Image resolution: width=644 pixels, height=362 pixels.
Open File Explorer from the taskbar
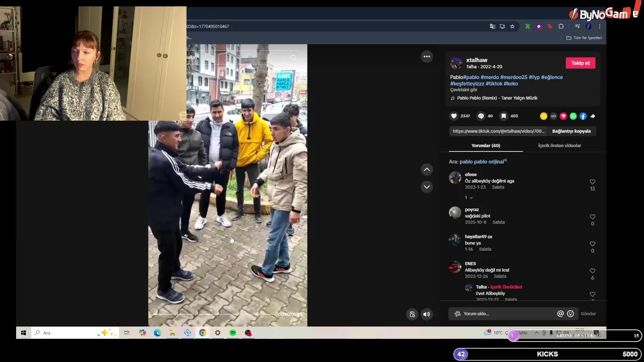point(172,333)
